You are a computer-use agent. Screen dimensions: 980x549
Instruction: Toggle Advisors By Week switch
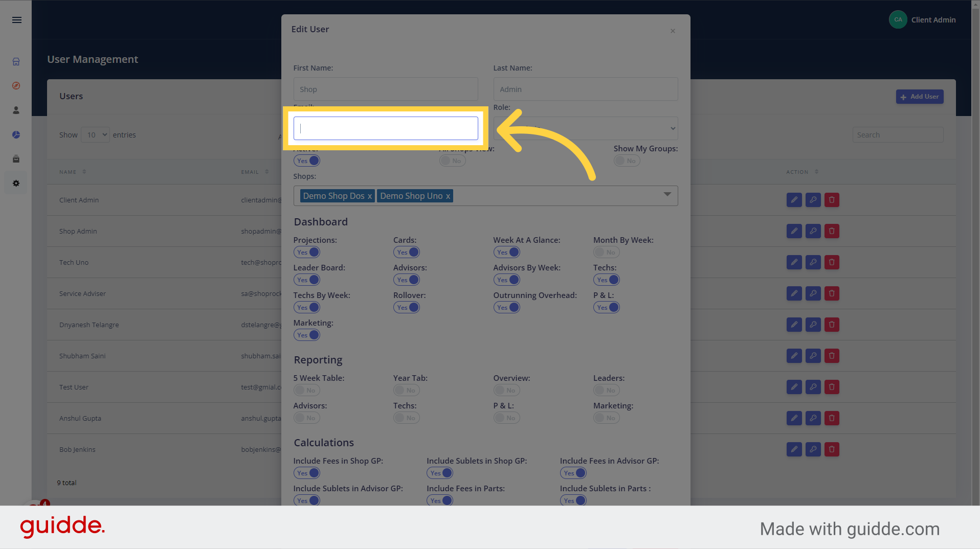[507, 280]
